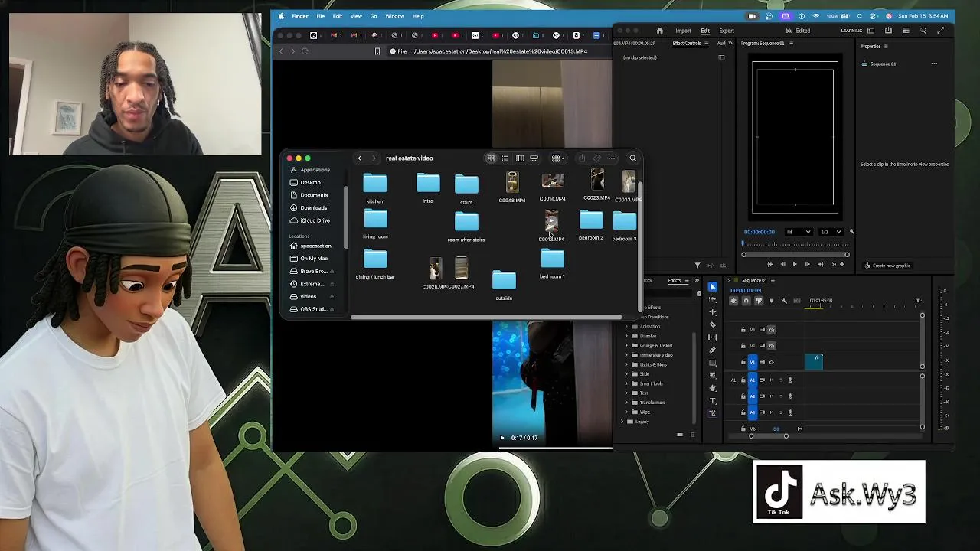Click Finder back arrow
The height and width of the screenshot is (551, 980).
pyautogui.click(x=360, y=158)
